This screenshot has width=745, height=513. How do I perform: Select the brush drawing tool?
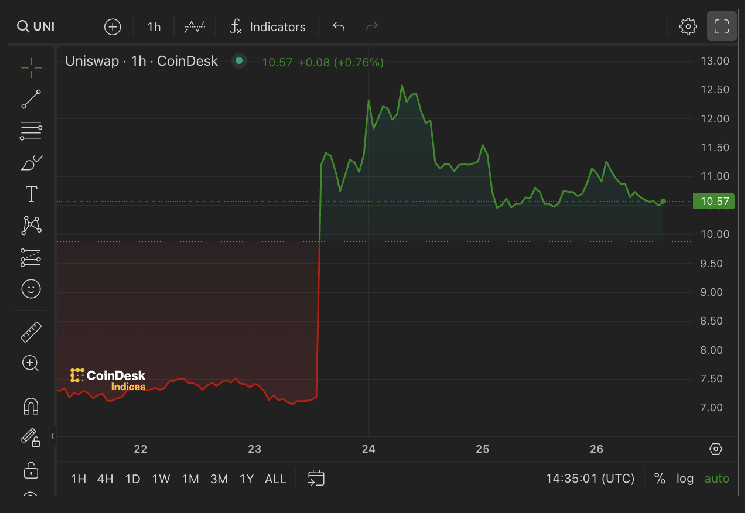(31, 162)
